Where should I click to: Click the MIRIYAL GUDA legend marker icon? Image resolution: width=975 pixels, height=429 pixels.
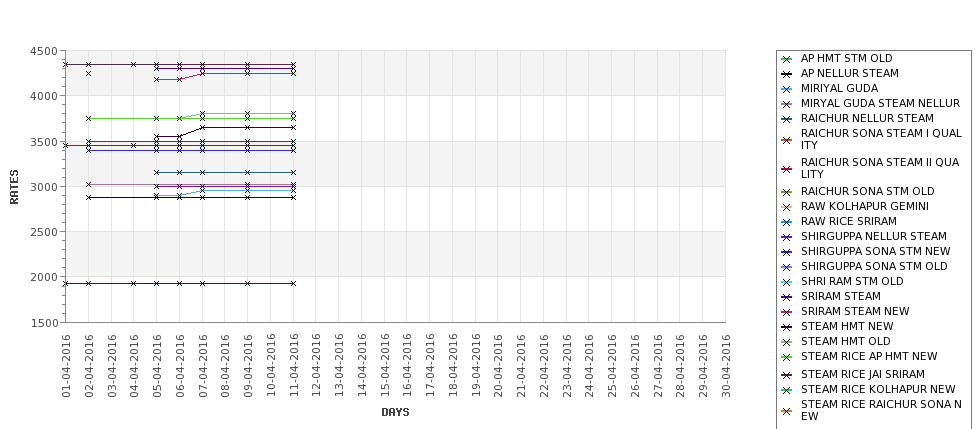pyautogui.click(x=787, y=89)
